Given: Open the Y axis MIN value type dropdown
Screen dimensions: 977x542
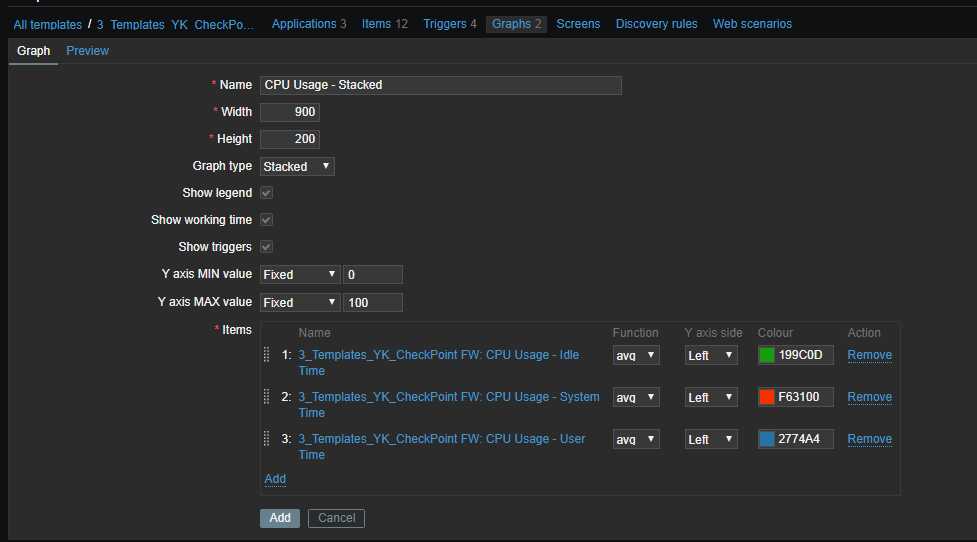Looking at the screenshot, I should point(300,275).
